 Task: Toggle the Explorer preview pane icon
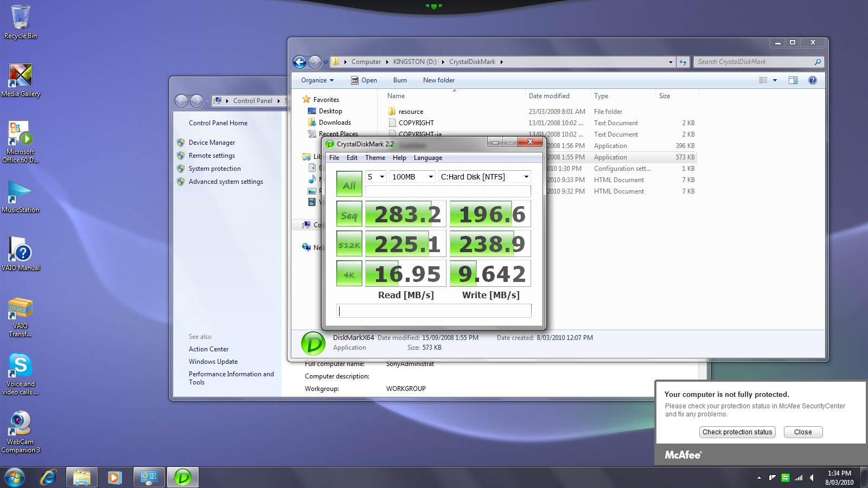(793, 80)
